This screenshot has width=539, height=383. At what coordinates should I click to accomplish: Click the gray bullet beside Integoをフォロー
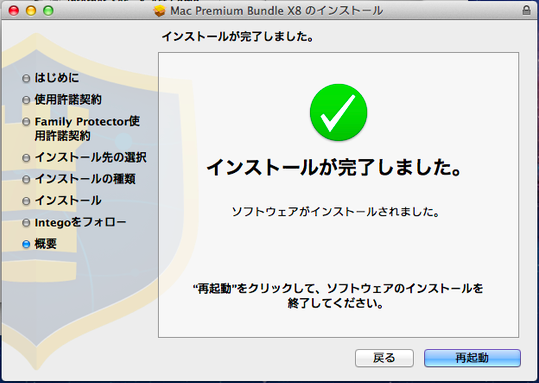click(x=26, y=223)
